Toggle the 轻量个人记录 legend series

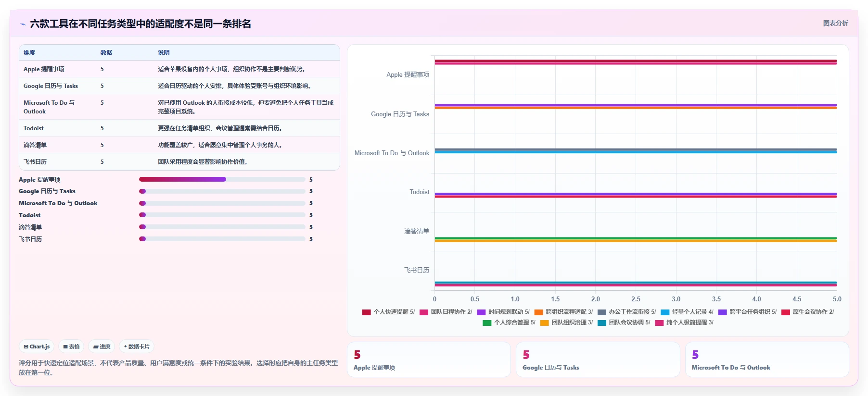687,312
